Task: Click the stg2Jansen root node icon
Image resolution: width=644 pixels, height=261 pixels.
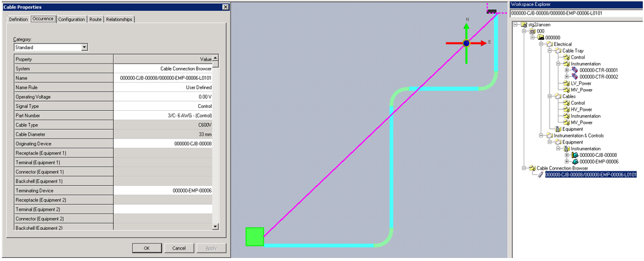Action: click(x=523, y=25)
